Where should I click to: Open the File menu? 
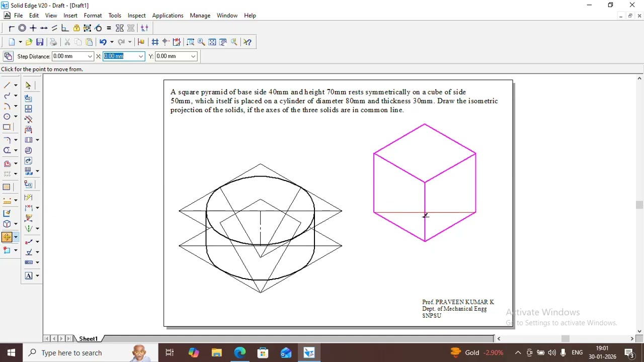pos(18,16)
